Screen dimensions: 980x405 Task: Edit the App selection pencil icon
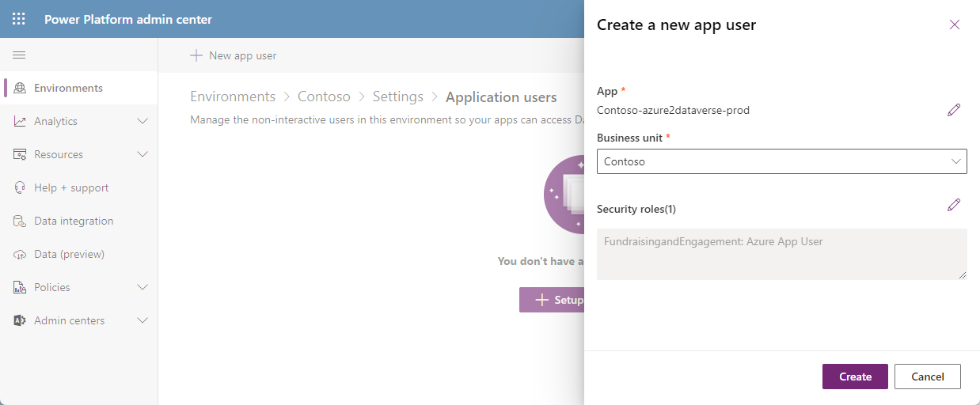pos(954,110)
